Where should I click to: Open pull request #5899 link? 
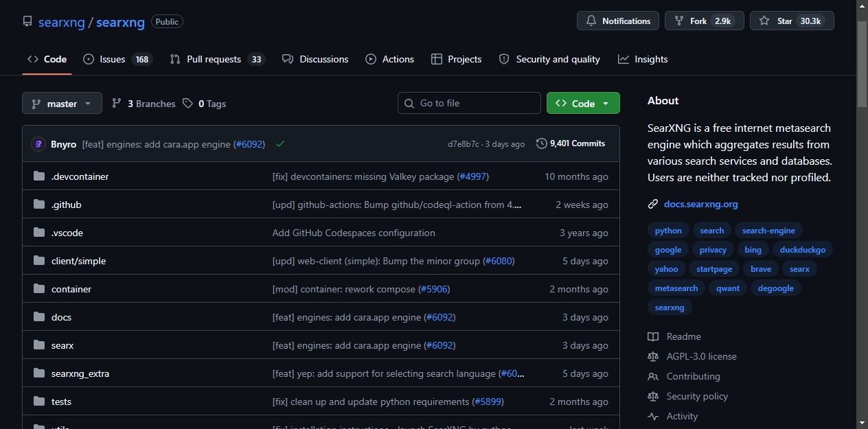coord(489,402)
